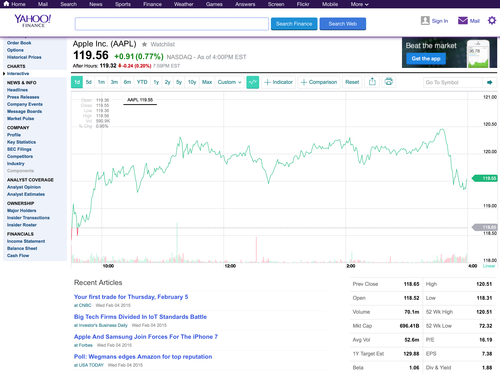Open Mail in top navigation
Screen dimensions: 500x374
click(x=43, y=4)
